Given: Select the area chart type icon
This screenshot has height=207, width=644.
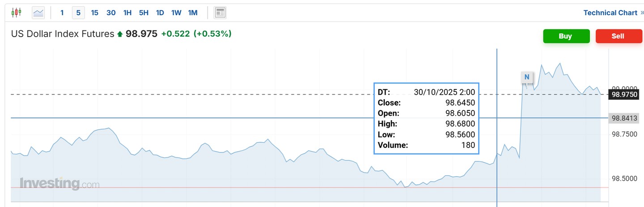Looking at the screenshot, I should click(38, 13).
